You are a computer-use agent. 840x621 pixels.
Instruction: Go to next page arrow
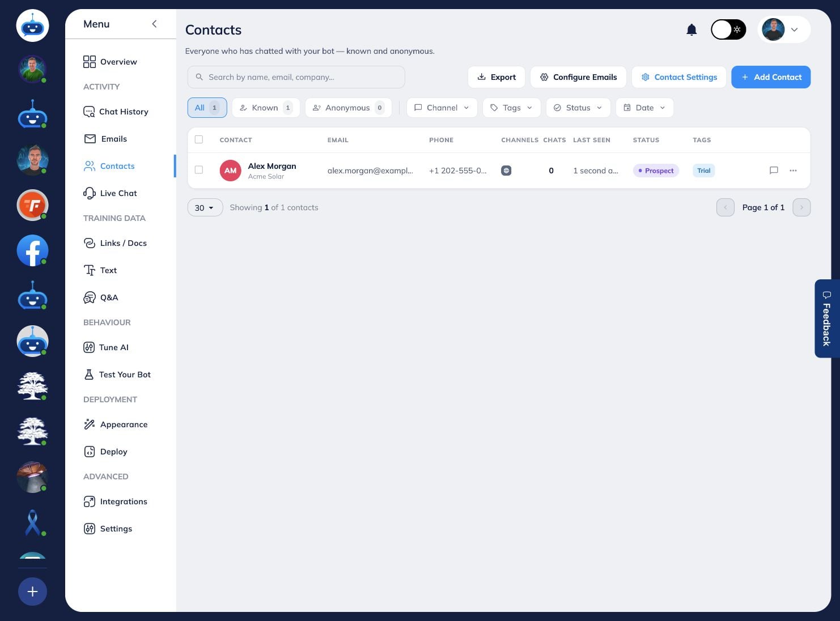pyautogui.click(x=801, y=207)
